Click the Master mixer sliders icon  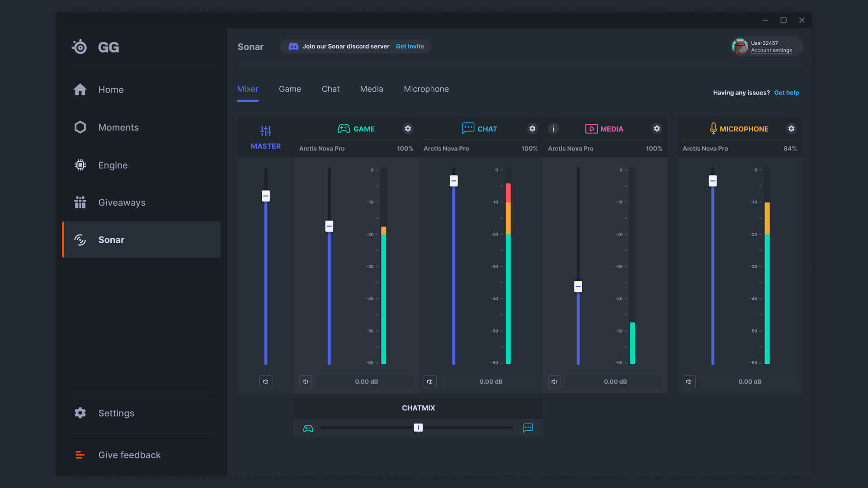[266, 131]
